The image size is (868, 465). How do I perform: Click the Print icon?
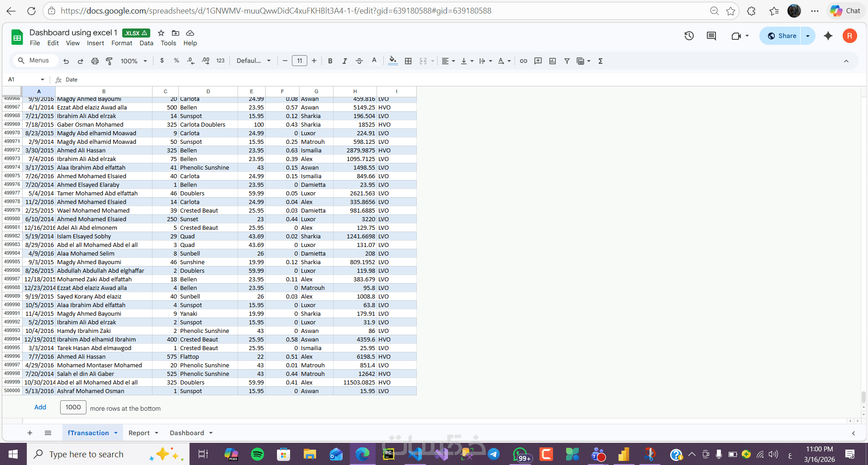(x=95, y=61)
